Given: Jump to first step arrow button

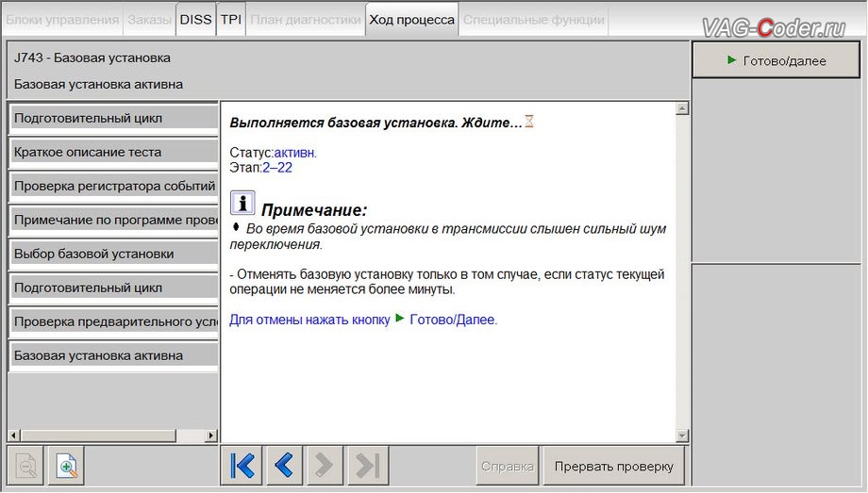Looking at the screenshot, I should point(242,466).
